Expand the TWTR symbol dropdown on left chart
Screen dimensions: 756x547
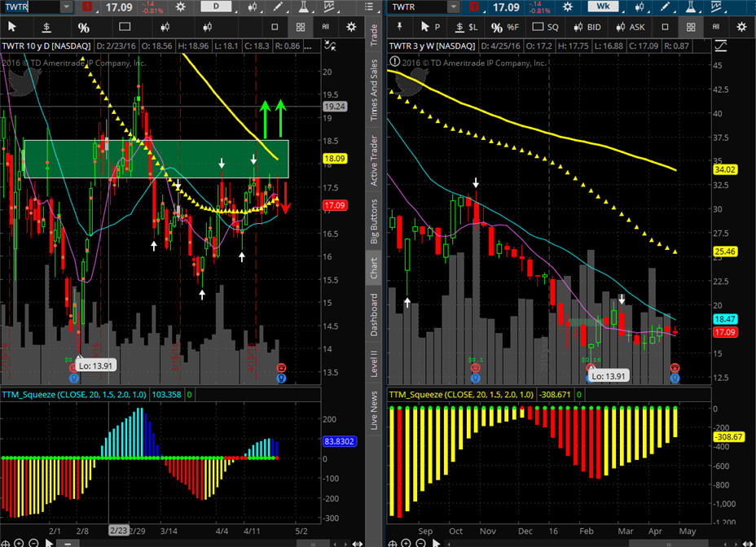point(64,7)
